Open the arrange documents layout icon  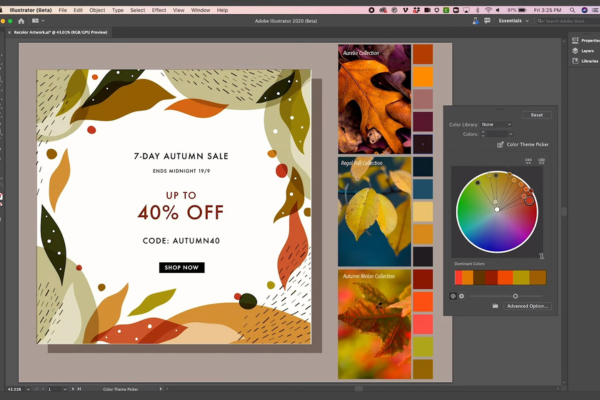35,21
